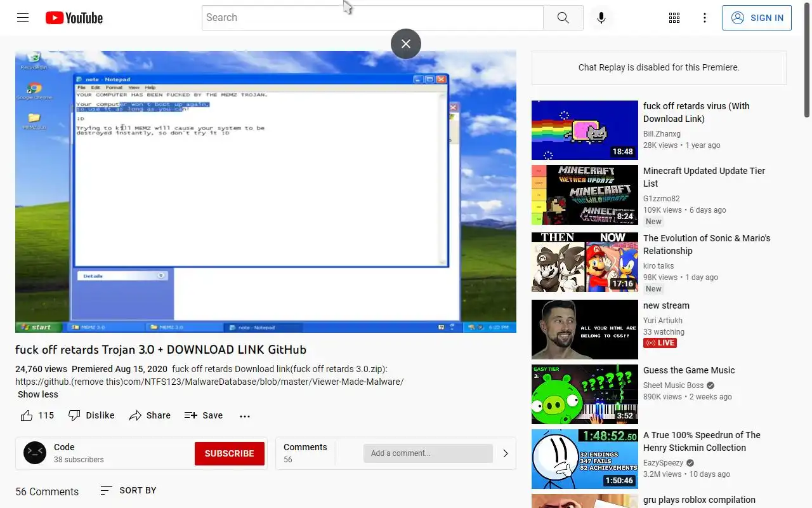Image resolution: width=812 pixels, height=508 pixels.
Task: Share this video
Action: coord(150,415)
